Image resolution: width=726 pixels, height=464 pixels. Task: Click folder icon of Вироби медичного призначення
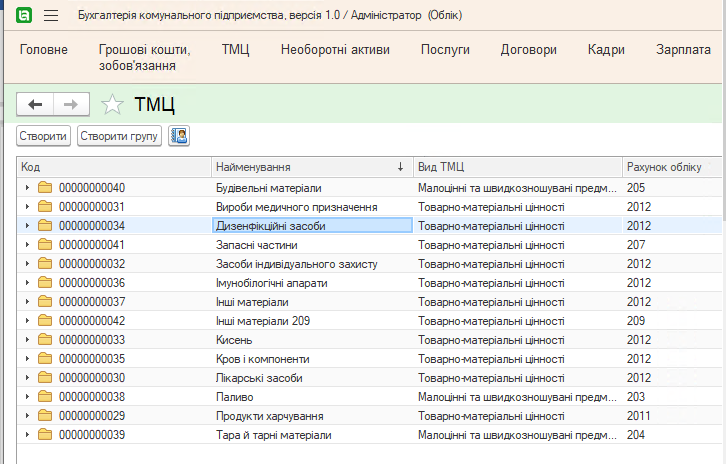[x=45, y=207]
